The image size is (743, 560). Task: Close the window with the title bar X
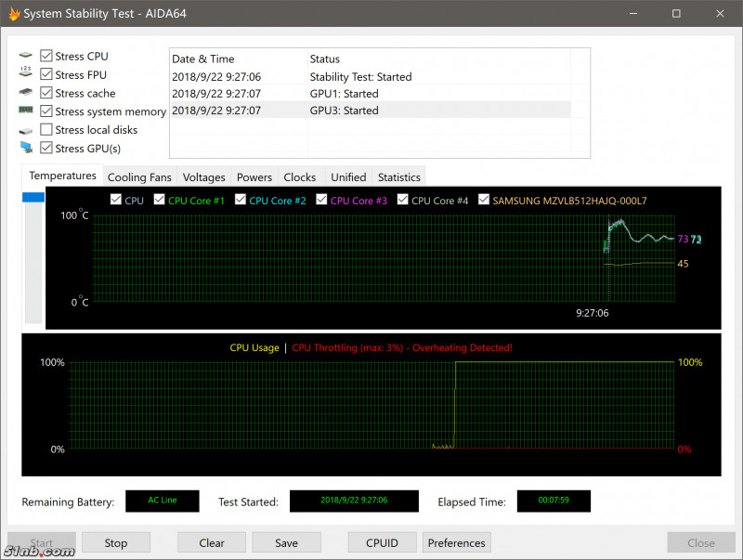click(720, 13)
